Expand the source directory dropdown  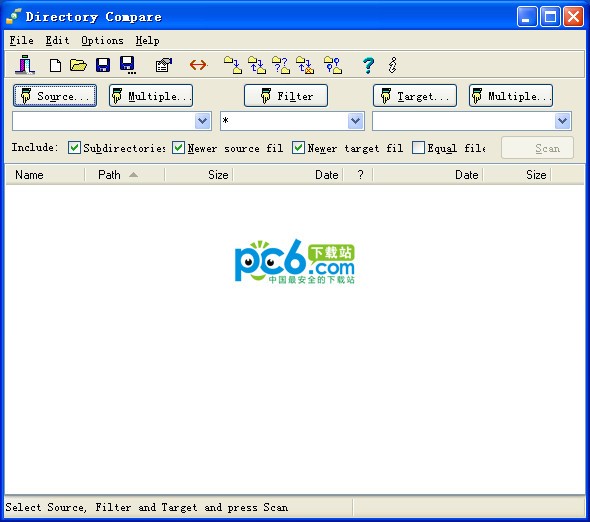pos(203,121)
